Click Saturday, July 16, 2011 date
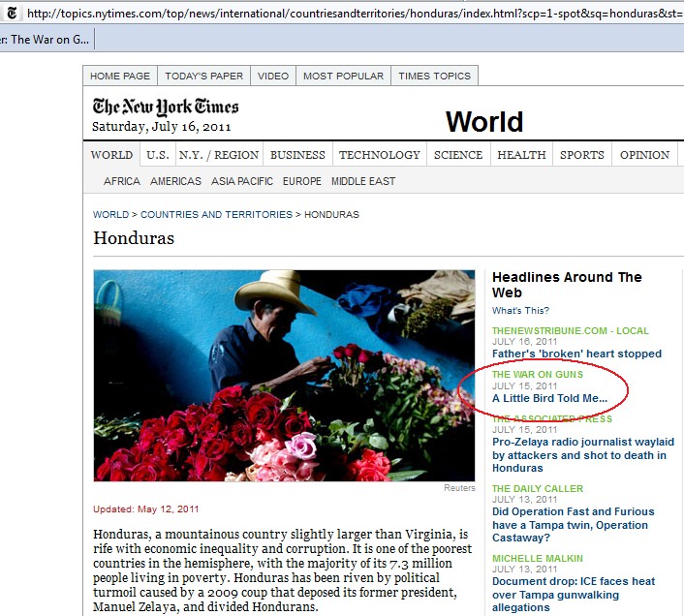684x616 pixels. click(162, 127)
